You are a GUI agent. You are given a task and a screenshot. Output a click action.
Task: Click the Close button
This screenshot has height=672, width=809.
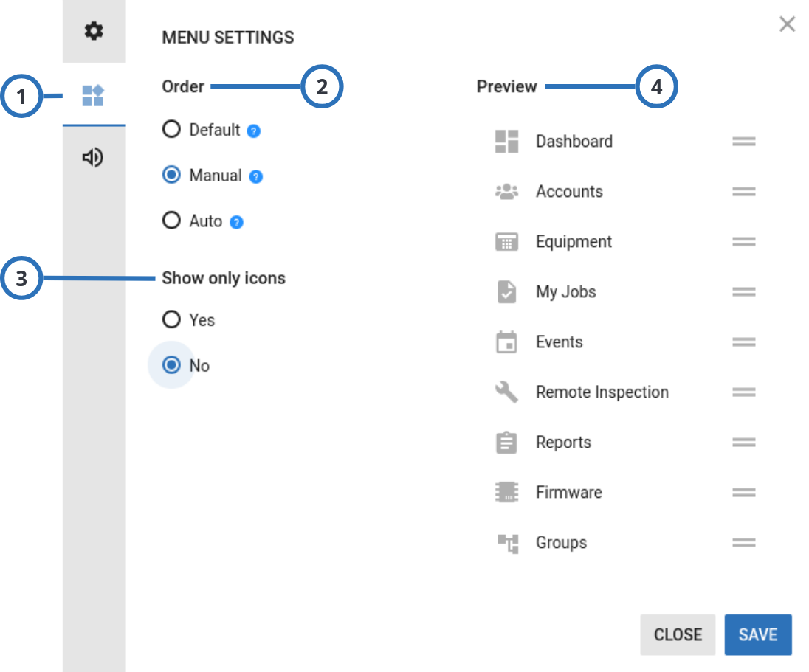pos(677,634)
